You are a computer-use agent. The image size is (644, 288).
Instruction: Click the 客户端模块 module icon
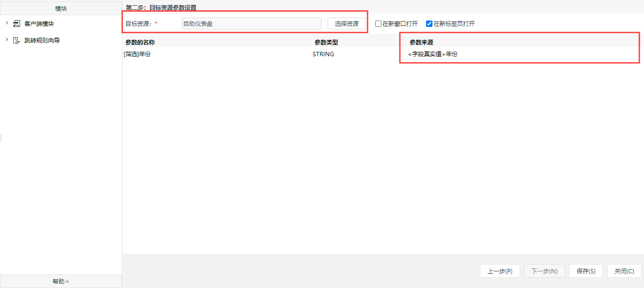16,23
